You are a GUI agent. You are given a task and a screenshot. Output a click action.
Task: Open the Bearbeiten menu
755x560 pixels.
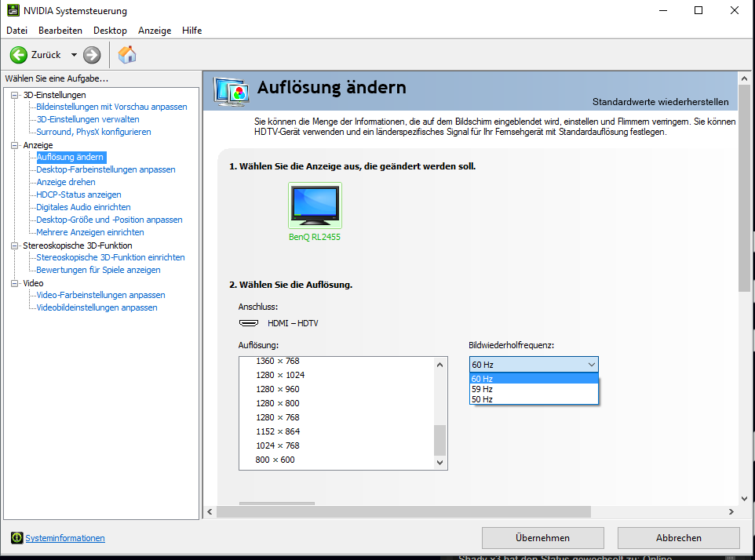click(60, 31)
